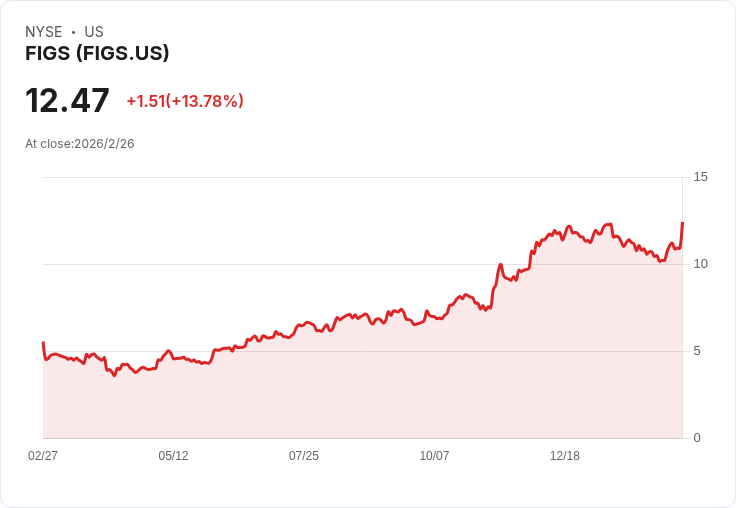Select the 12/18 date axis label

coord(565,455)
